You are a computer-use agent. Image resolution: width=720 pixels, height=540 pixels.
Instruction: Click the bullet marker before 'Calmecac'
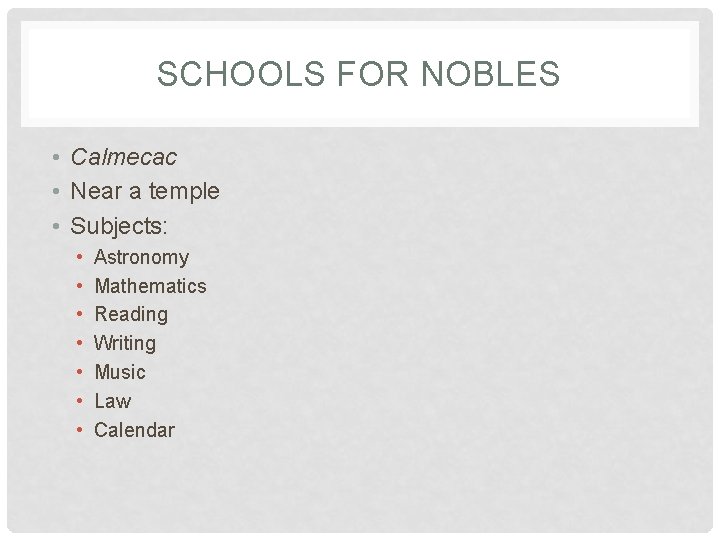[59, 158]
